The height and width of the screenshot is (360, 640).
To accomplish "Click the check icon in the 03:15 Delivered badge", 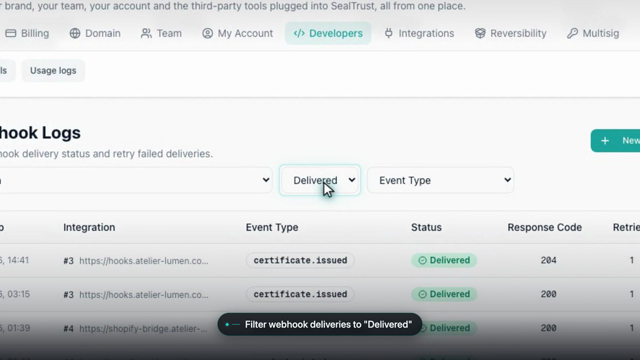I will pos(422,294).
